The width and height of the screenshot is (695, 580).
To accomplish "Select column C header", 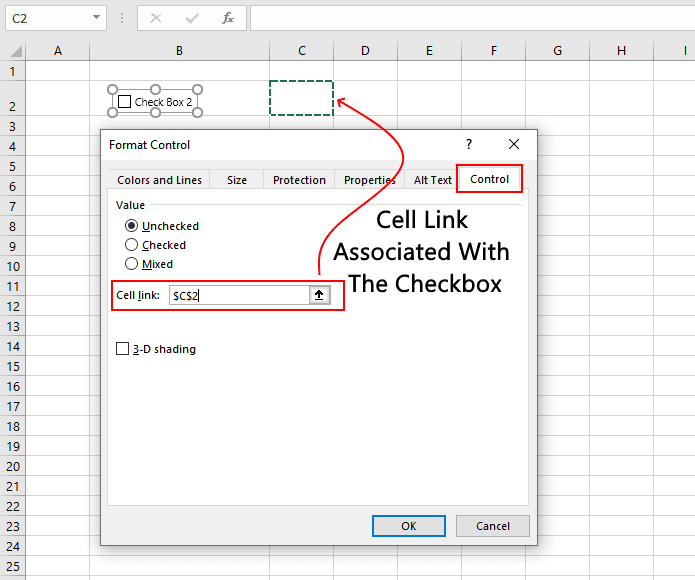I will [x=301, y=51].
